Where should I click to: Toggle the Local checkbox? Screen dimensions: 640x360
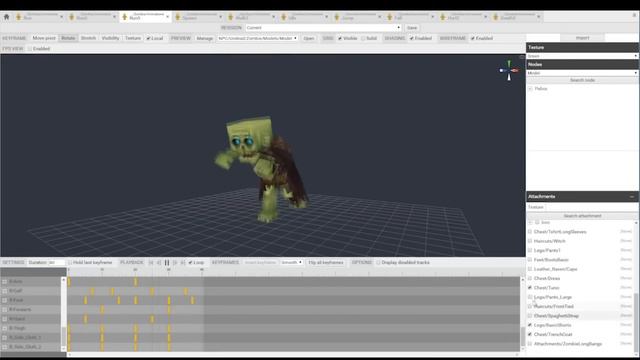(x=148, y=38)
